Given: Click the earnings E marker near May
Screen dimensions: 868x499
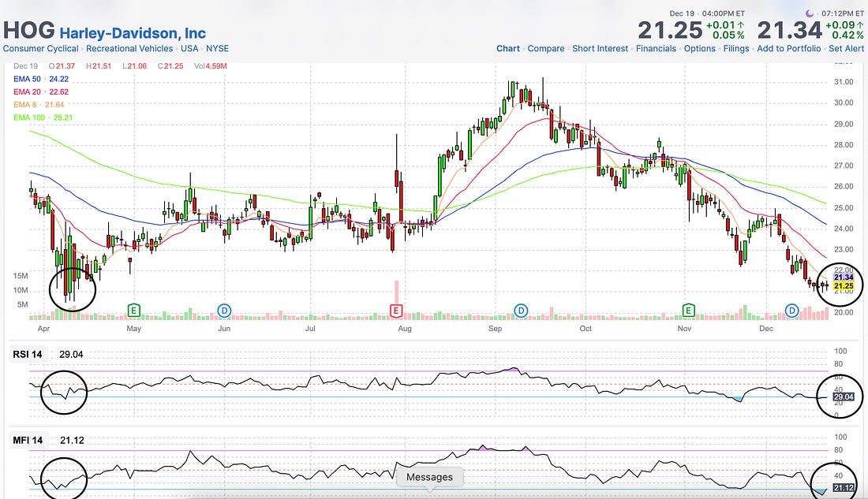Looking at the screenshot, I should [x=133, y=311].
